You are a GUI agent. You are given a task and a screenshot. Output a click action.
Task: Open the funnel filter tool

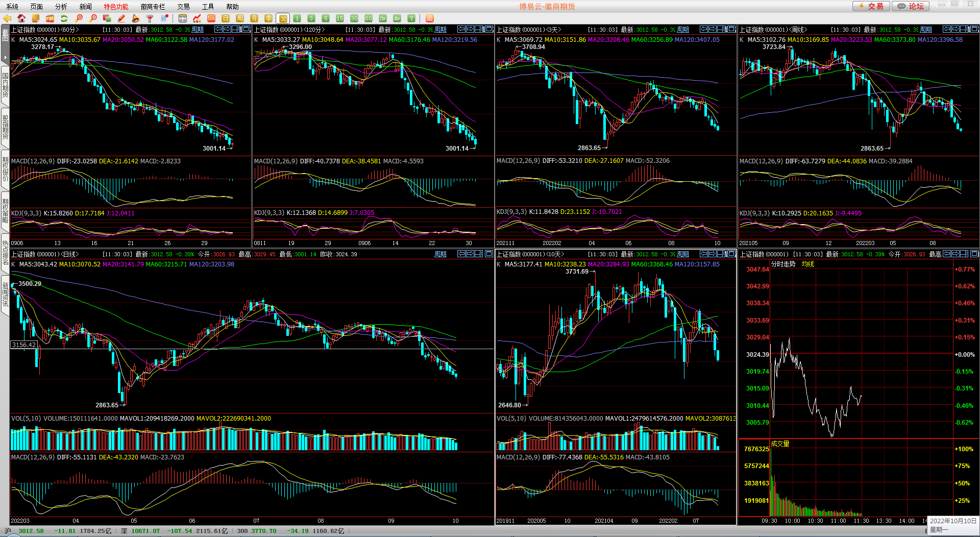click(150, 18)
